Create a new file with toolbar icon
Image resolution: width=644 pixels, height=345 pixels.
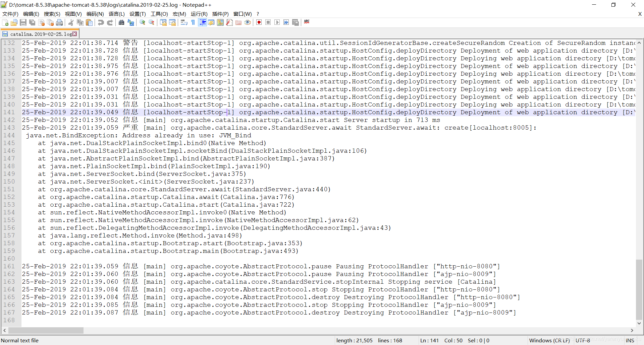5,22
